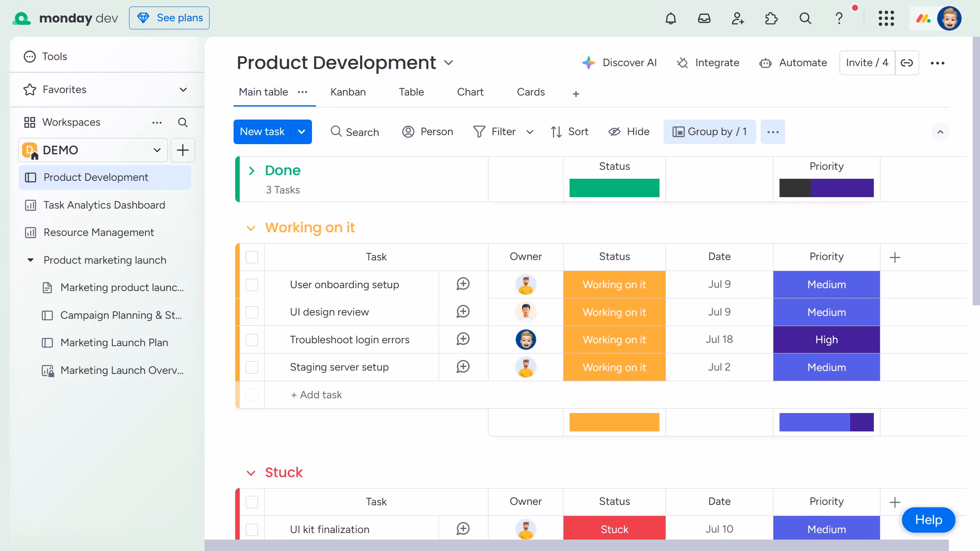Collapse the Stuck group

[251, 473]
